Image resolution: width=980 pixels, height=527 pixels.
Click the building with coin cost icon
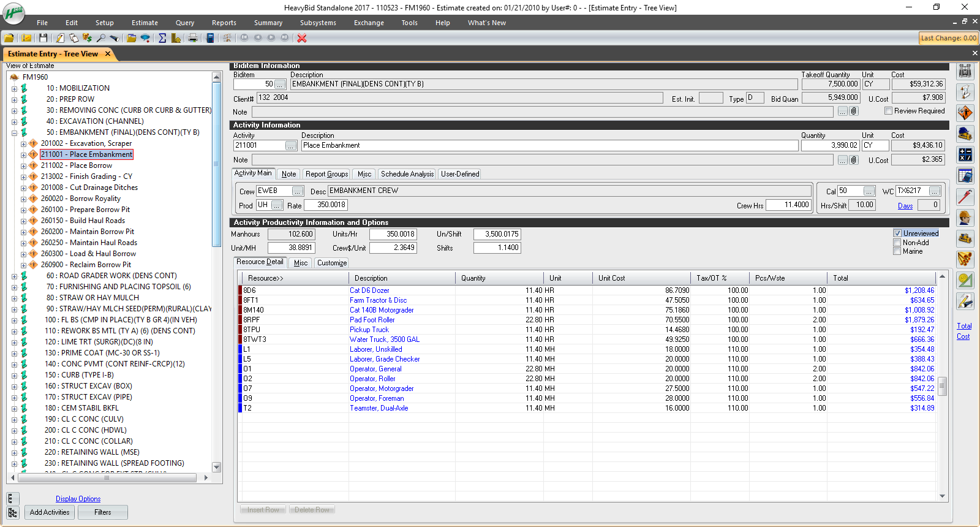point(176,38)
